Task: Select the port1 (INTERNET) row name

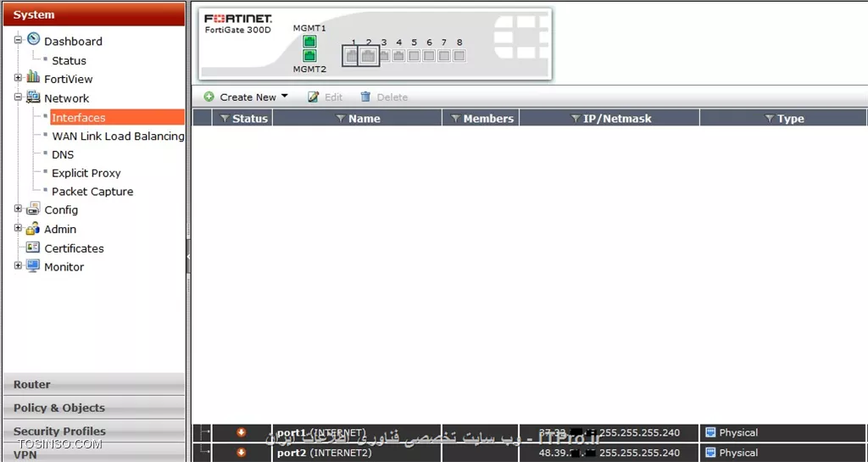Action: coord(321,432)
